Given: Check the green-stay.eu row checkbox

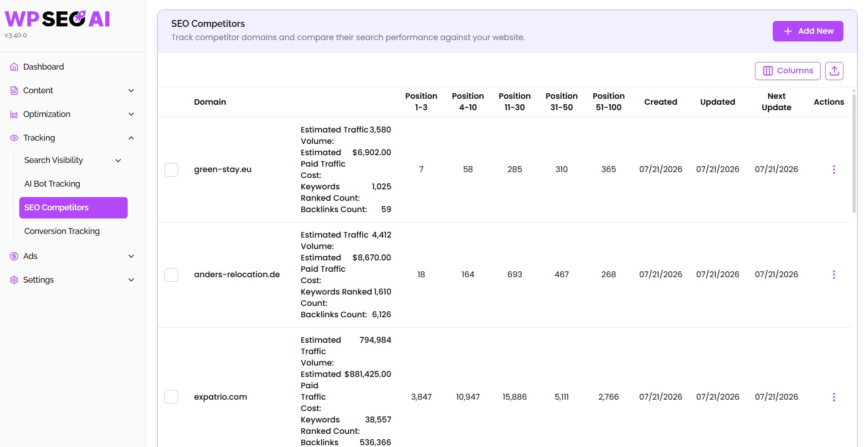Looking at the screenshot, I should (171, 170).
